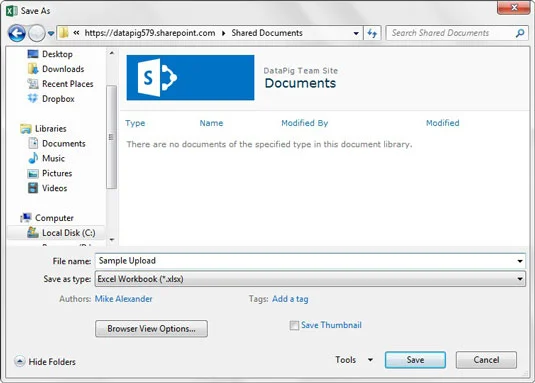Screen dimensions: 535x383
Task: Click the Computer icon in sidebar
Action: (x=26, y=218)
